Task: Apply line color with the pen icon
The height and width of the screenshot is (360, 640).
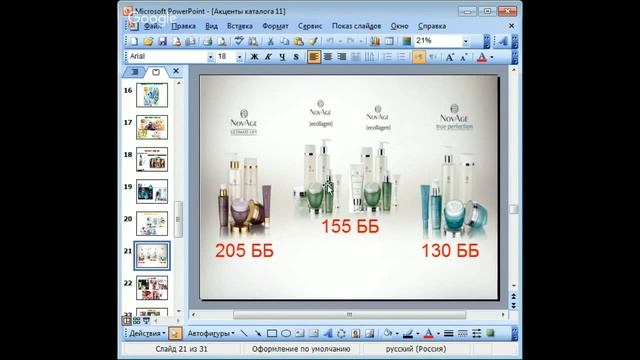Action: (408, 333)
